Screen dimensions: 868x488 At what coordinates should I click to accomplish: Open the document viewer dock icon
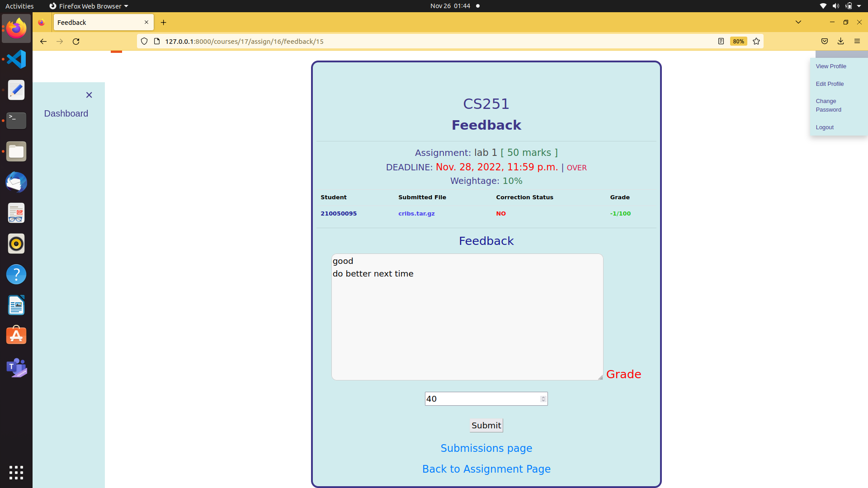[x=16, y=213]
